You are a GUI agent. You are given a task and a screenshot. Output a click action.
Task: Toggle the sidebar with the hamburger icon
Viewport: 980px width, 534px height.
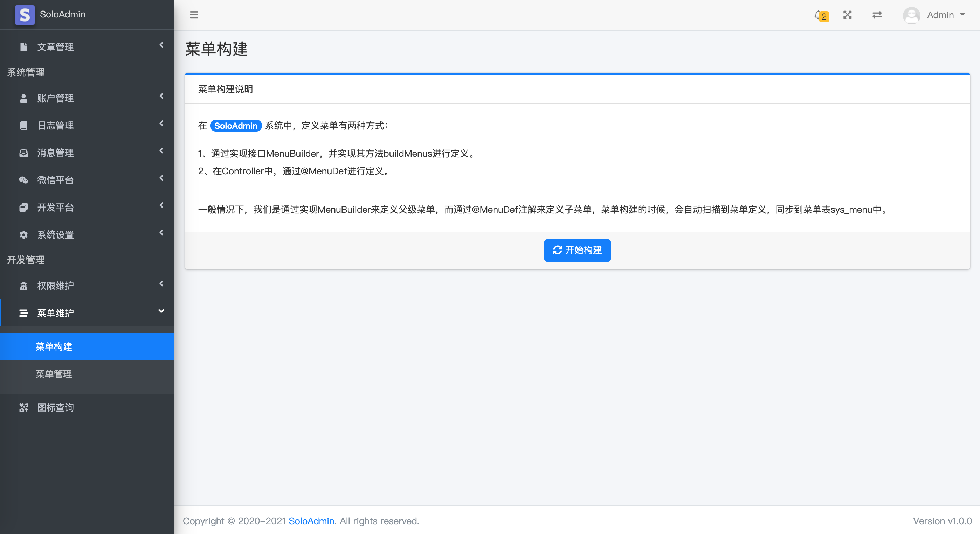pos(194,15)
